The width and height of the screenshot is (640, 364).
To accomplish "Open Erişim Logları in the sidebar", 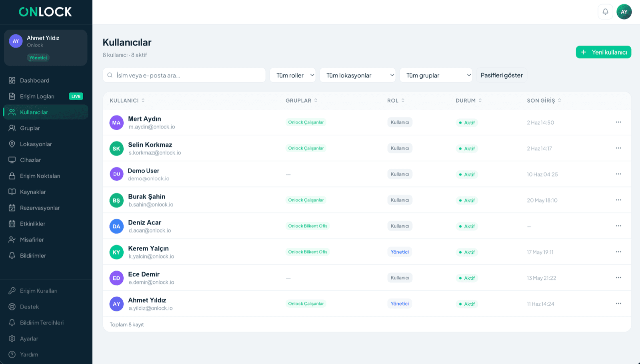I will coord(46,96).
